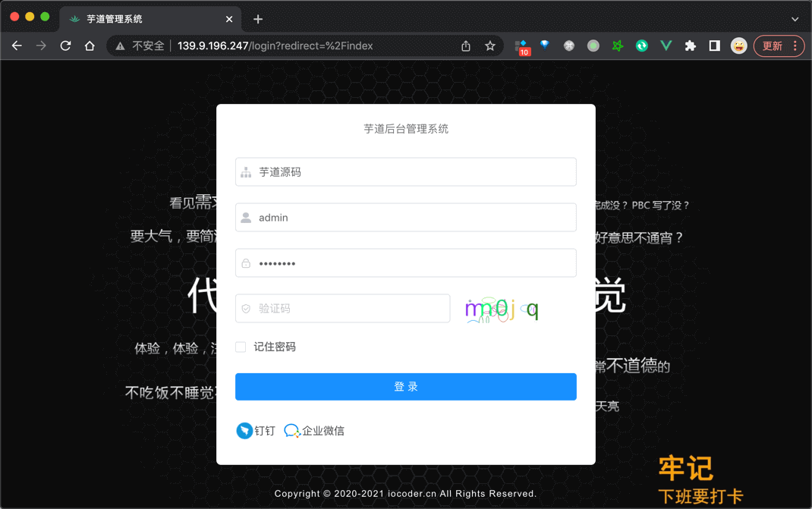Image resolution: width=812 pixels, height=509 pixels.
Task: Open the Vue devtools extension icon
Action: pyautogui.click(x=666, y=46)
